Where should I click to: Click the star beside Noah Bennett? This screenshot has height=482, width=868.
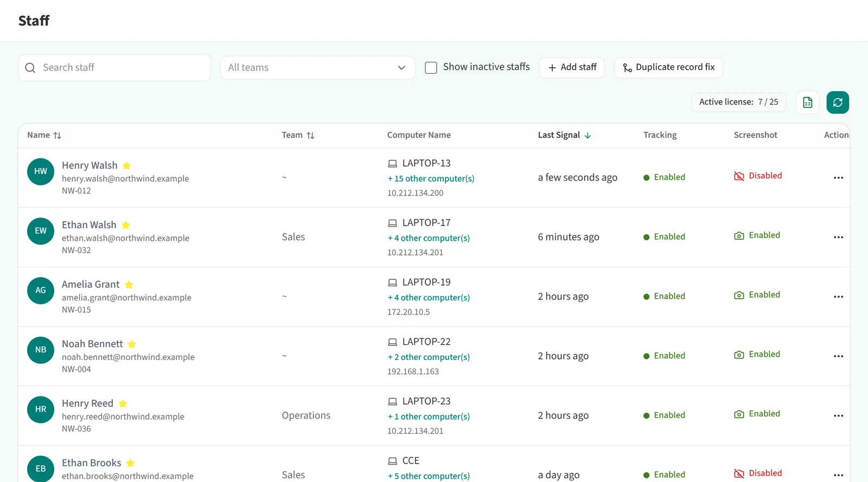click(132, 344)
